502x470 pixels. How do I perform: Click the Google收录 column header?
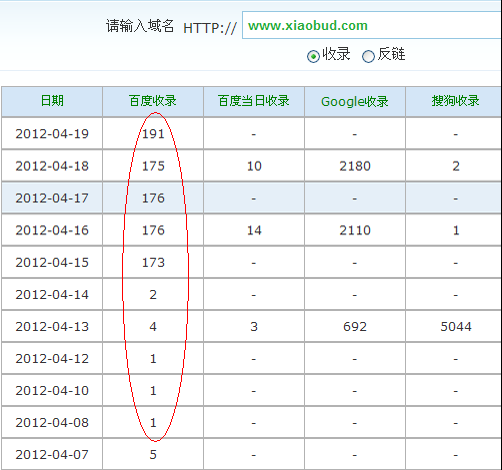pos(355,101)
